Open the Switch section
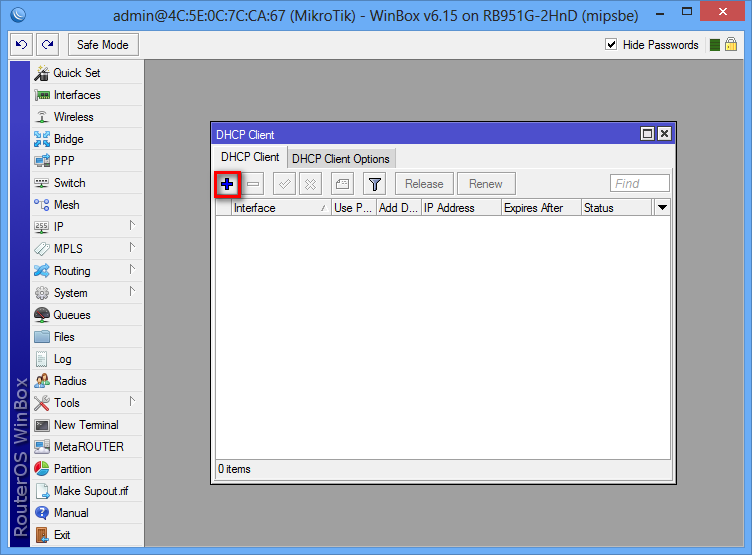Screen dimensions: 752x555 (87, 183)
